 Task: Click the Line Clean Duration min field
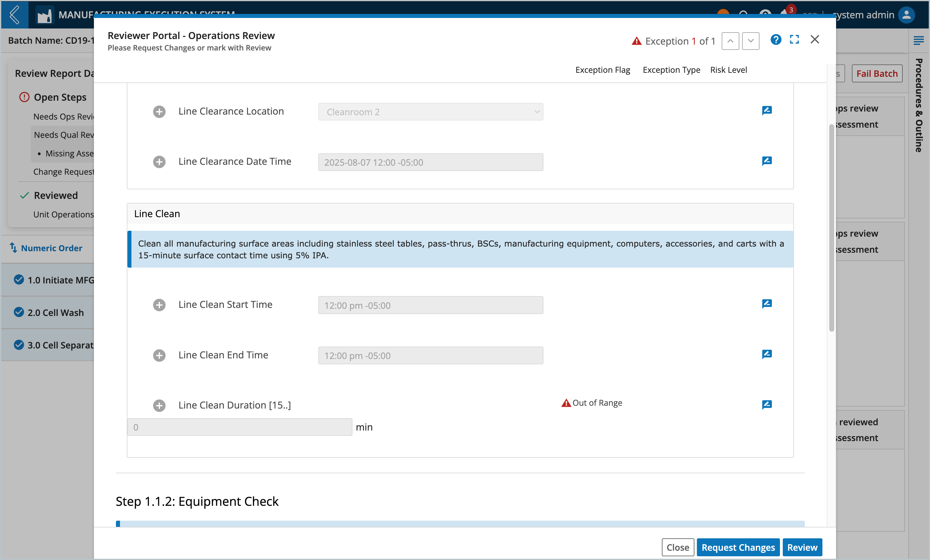coord(240,427)
